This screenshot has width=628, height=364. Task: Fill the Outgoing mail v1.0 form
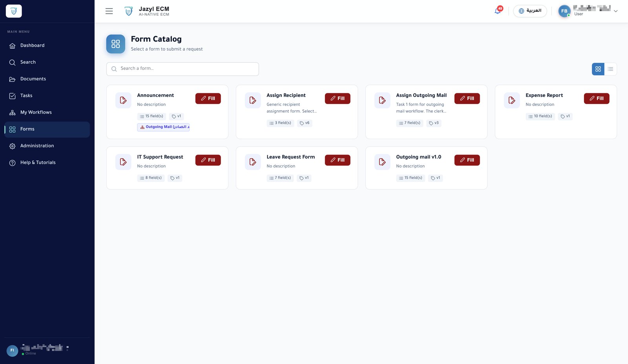coord(467,160)
